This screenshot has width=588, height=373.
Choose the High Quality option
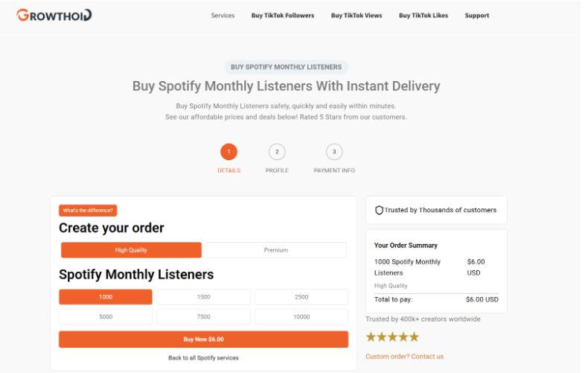tap(130, 250)
